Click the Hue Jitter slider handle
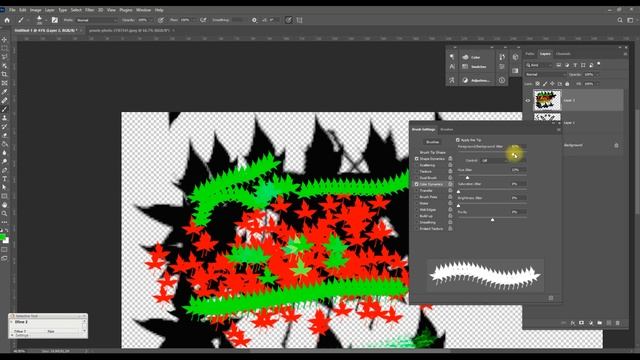640x360 pixels. (x=467, y=178)
